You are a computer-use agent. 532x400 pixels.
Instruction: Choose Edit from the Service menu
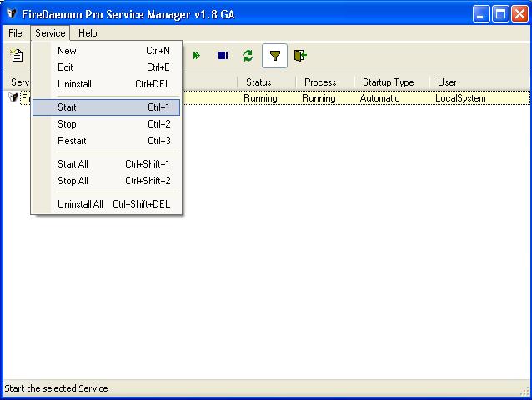click(106, 67)
